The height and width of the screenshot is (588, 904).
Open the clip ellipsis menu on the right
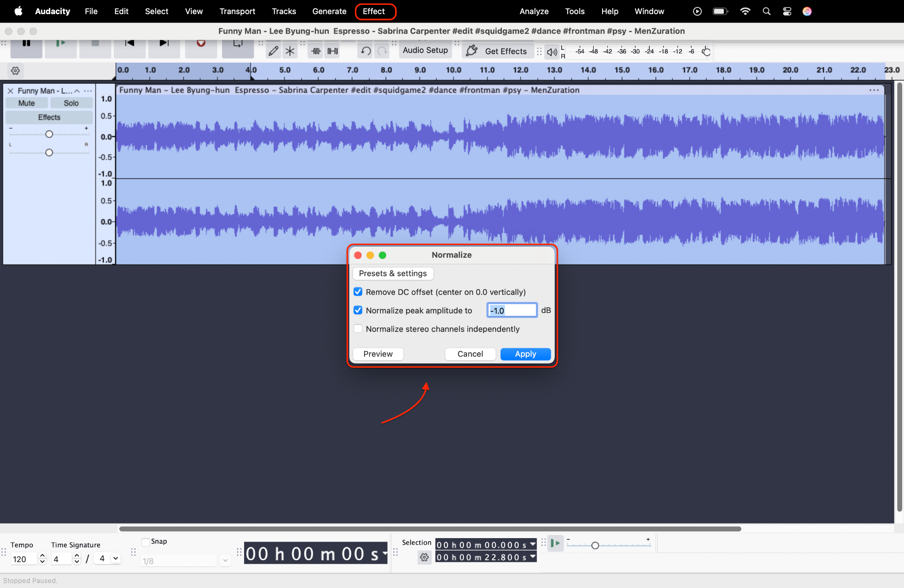click(x=874, y=90)
